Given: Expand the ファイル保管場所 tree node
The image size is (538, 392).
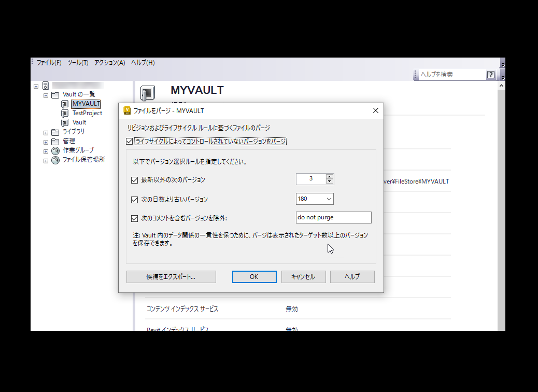Looking at the screenshot, I should pos(46,161).
